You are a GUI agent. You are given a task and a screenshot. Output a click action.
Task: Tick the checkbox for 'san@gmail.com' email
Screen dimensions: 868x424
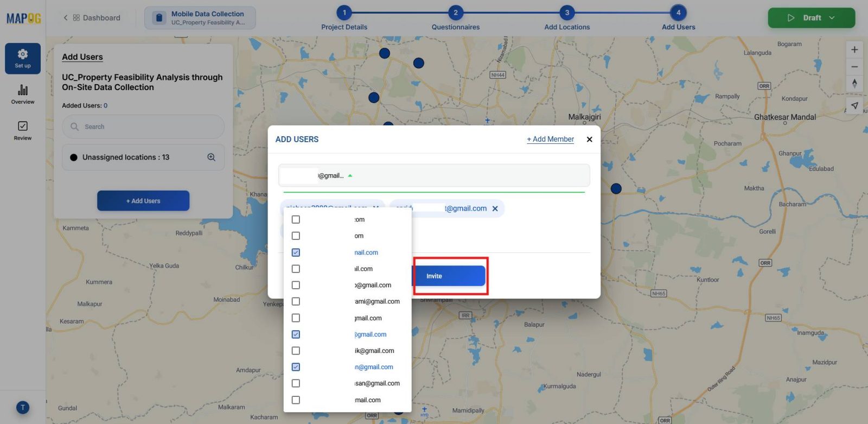coord(296,383)
